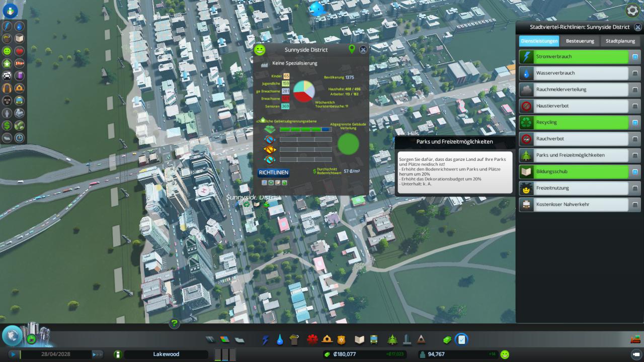Open the unique buildings monument menu
This screenshot has width=644, height=362.
click(407, 340)
